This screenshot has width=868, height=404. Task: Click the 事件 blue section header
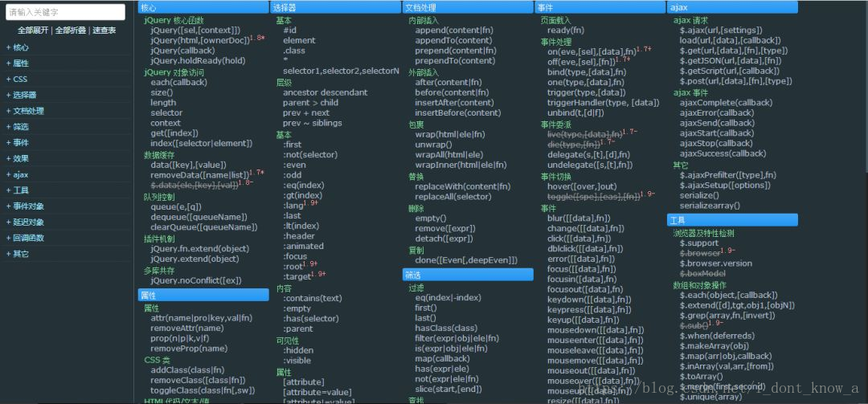tap(600, 7)
